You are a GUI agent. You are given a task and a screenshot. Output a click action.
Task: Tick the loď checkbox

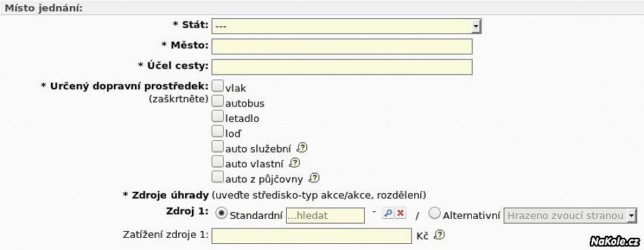[218, 131]
